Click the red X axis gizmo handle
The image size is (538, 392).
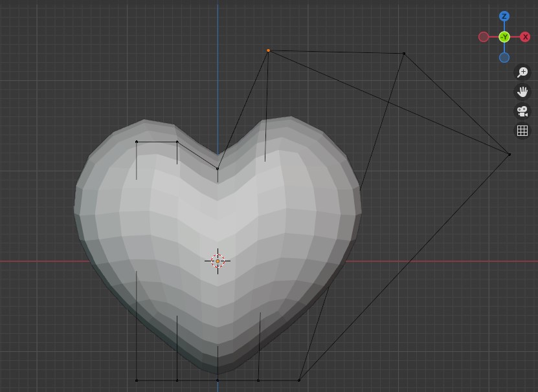pos(525,37)
